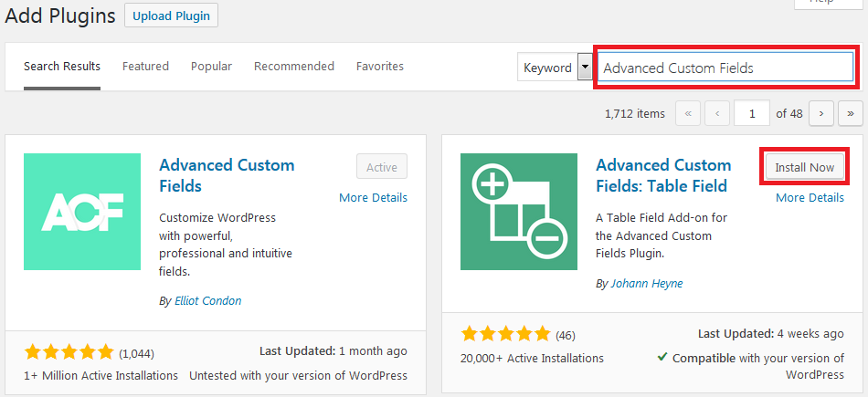The width and height of the screenshot is (868, 397).
Task: Open author Johann Heyne's link
Action: point(647,284)
